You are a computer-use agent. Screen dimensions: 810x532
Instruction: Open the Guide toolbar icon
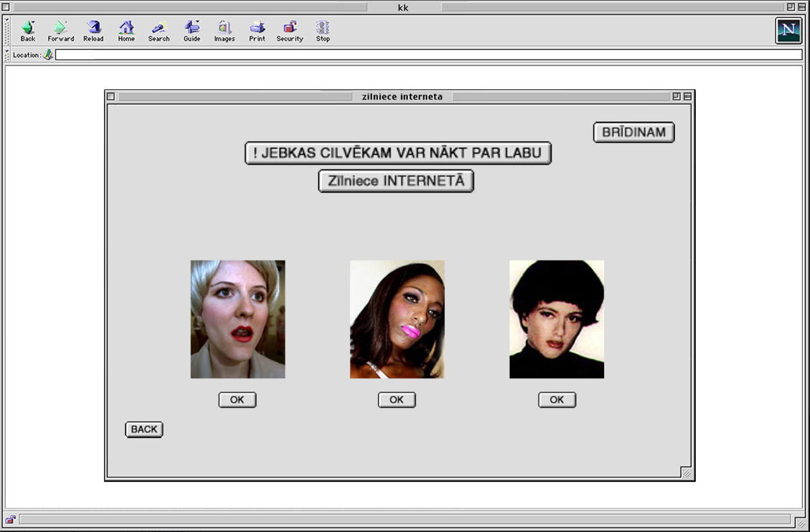click(192, 31)
